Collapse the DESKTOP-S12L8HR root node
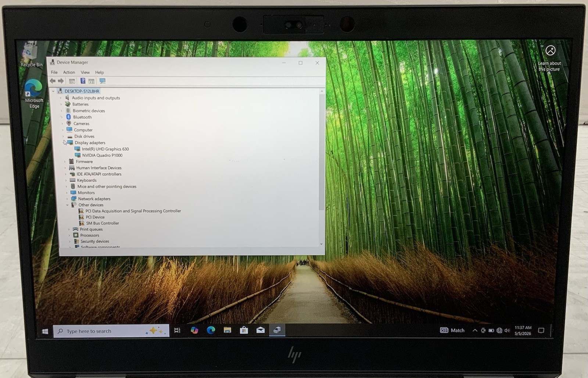This screenshot has width=588, height=378. (54, 91)
